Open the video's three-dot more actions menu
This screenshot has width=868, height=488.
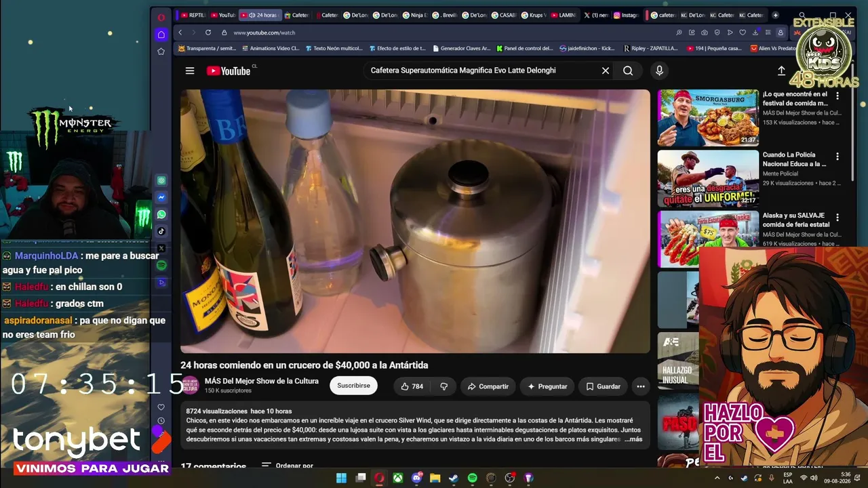(640, 386)
